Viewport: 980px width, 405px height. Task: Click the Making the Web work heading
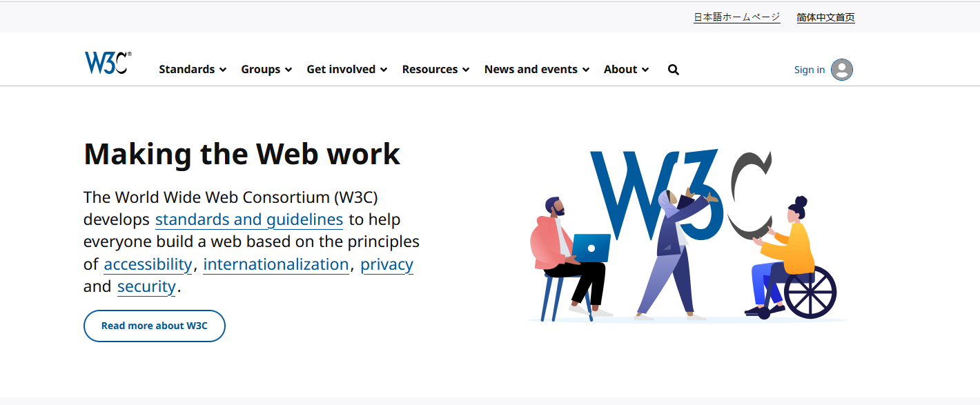(242, 153)
